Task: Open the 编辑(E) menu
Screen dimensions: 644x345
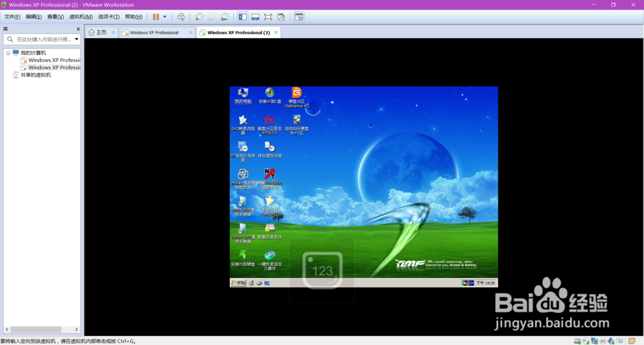Action: click(x=33, y=17)
